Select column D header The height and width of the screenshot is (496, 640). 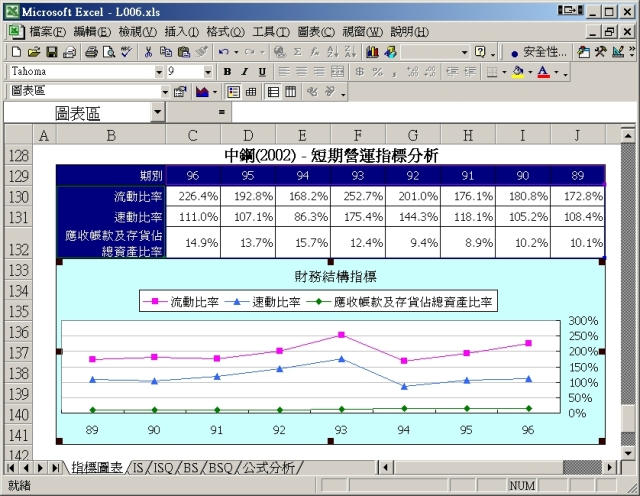tap(248, 135)
